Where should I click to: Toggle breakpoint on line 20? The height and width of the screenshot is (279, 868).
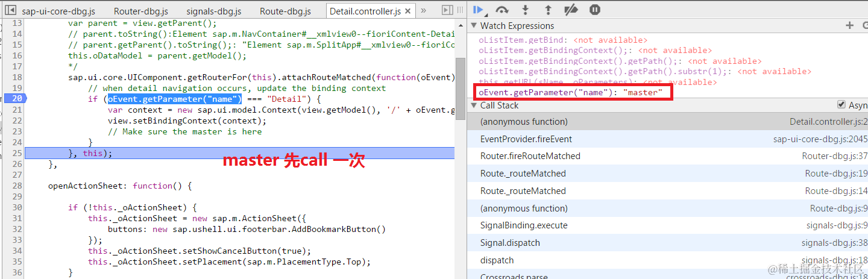tap(16, 99)
